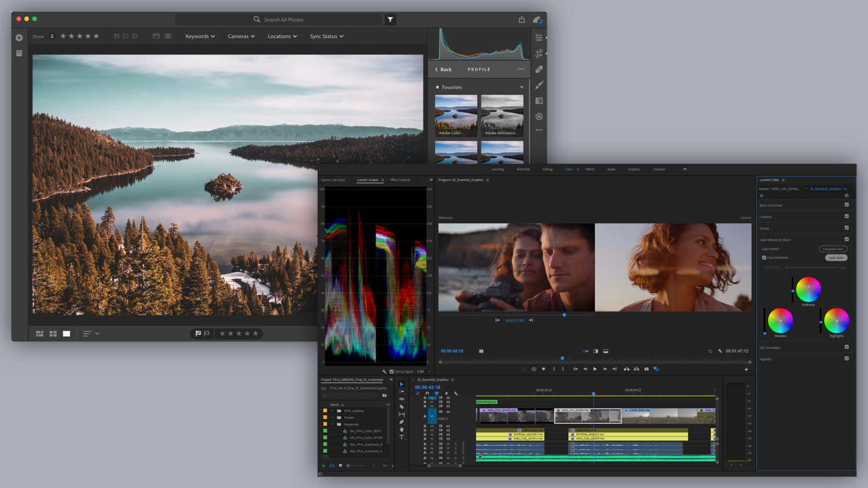This screenshot has width=868, height=488.
Task: Select the Type tool in Premiere
Action: pyautogui.click(x=402, y=437)
